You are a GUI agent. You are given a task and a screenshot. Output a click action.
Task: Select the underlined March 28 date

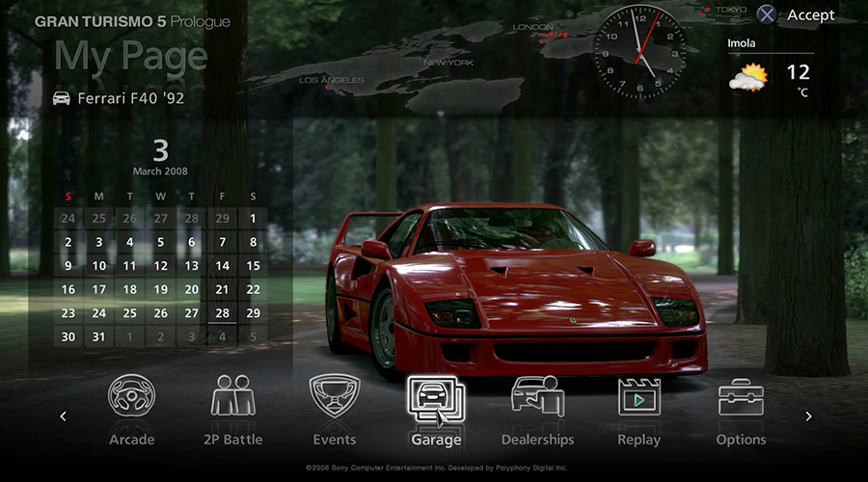(x=222, y=313)
